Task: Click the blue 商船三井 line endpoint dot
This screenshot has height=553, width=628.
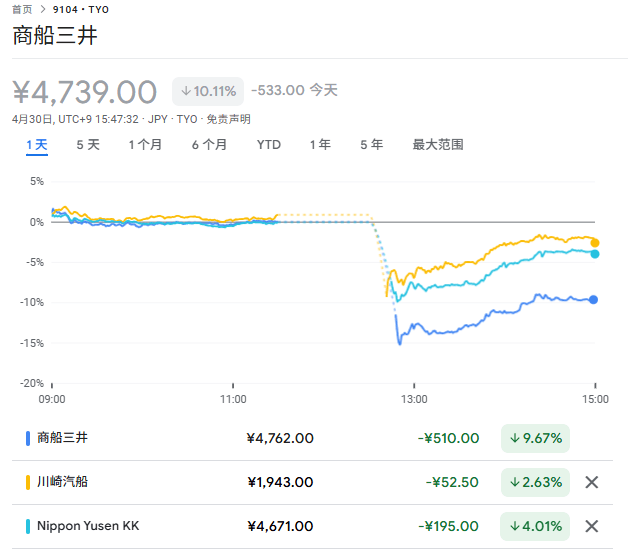Action: click(x=594, y=300)
